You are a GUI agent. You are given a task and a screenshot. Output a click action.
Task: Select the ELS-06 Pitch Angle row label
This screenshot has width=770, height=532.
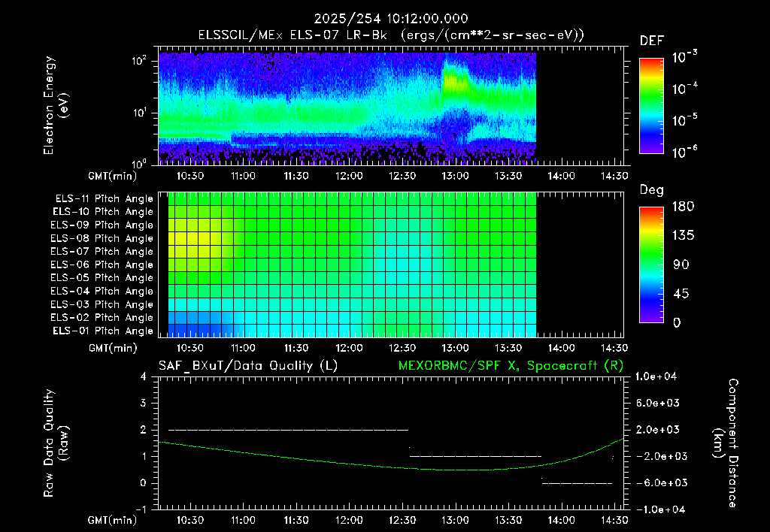pyautogui.click(x=102, y=264)
